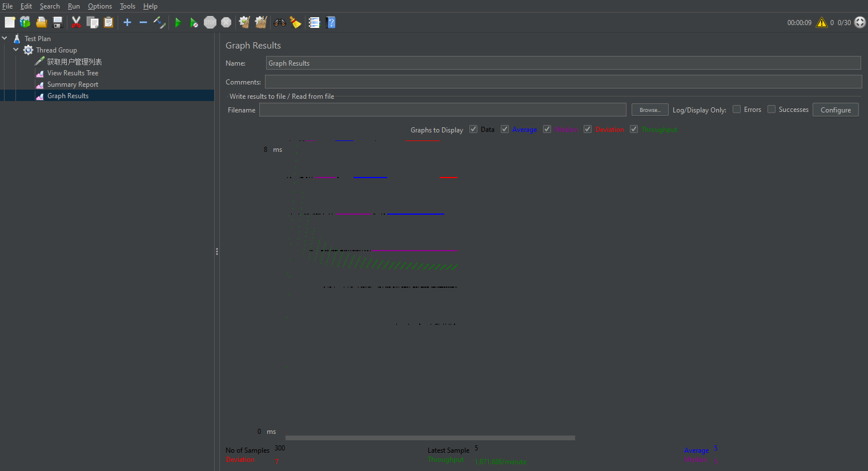Click the Latest Sample label

tap(448, 450)
